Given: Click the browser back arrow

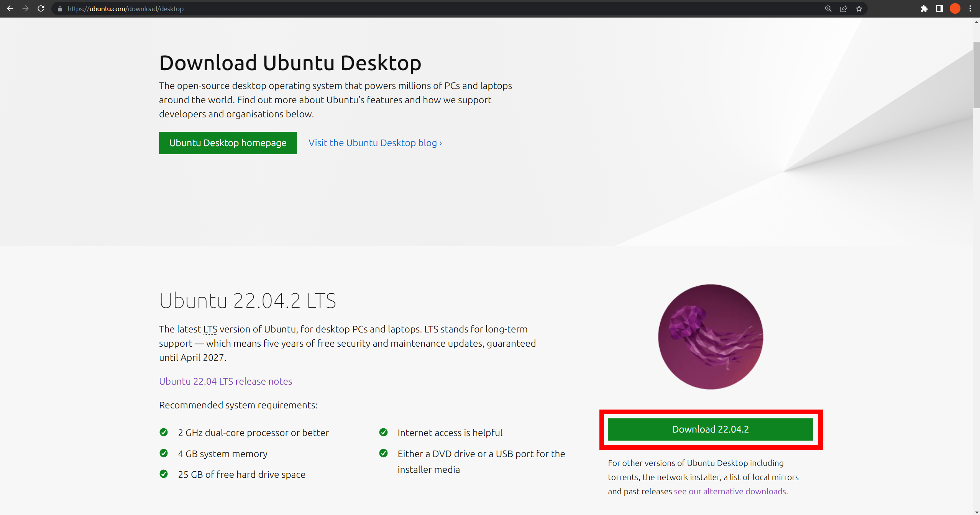Looking at the screenshot, I should 10,8.
